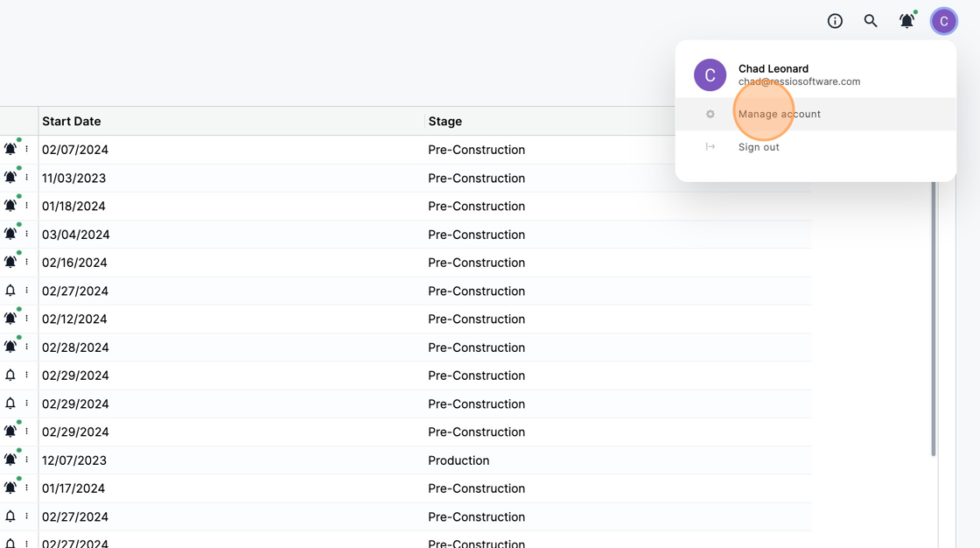
Task: Select Manage account from the menu
Action: coord(779,113)
